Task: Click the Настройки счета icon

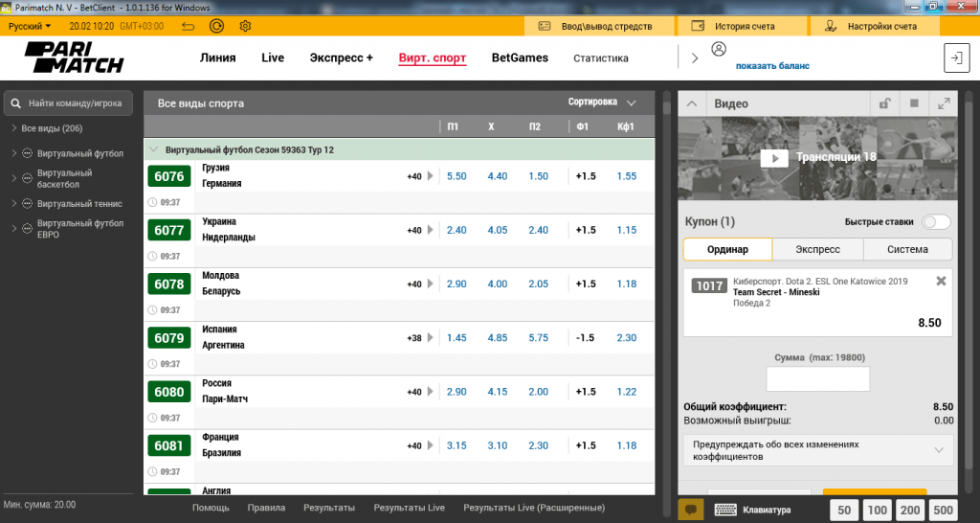Action: point(830,26)
